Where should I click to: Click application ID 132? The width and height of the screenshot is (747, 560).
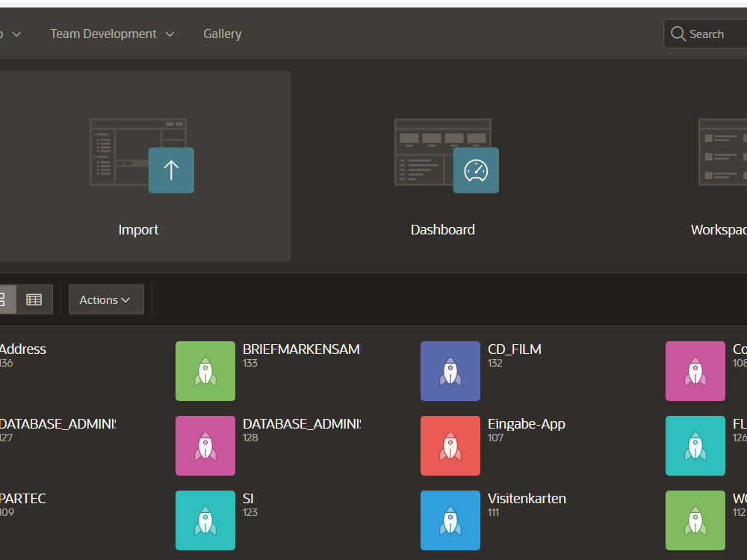point(495,363)
